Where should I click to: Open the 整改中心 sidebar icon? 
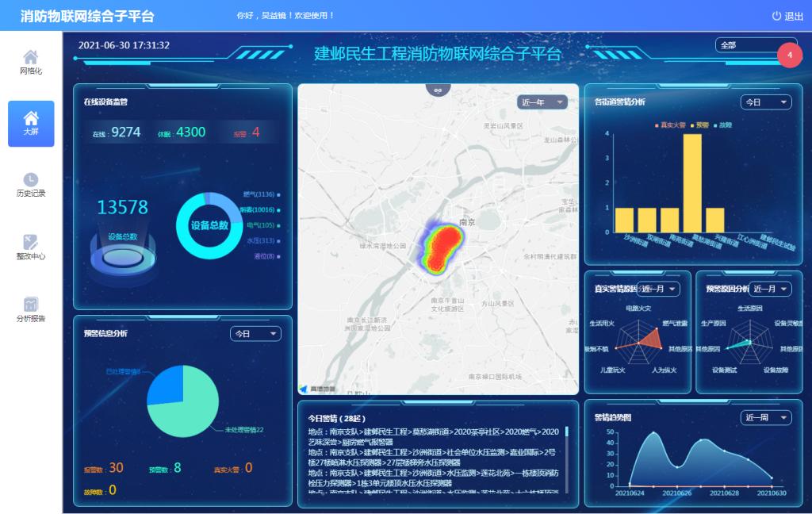point(31,242)
